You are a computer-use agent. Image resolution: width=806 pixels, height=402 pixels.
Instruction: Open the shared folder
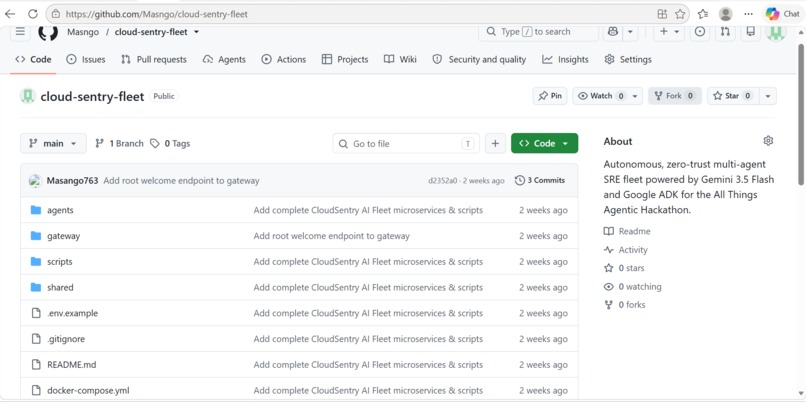(x=60, y=287)
